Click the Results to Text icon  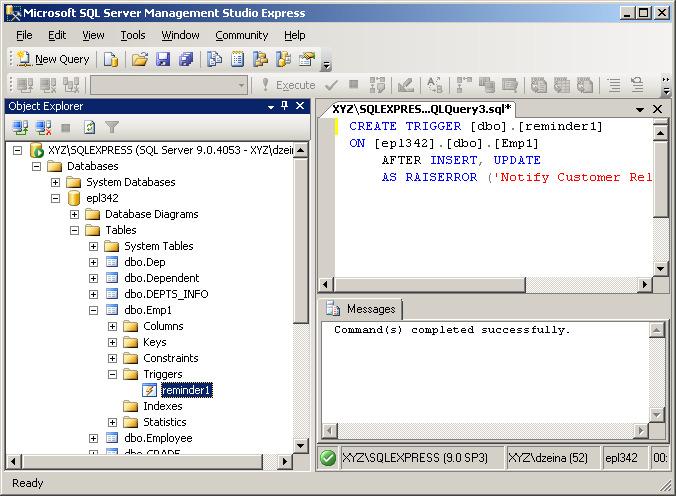538,85
